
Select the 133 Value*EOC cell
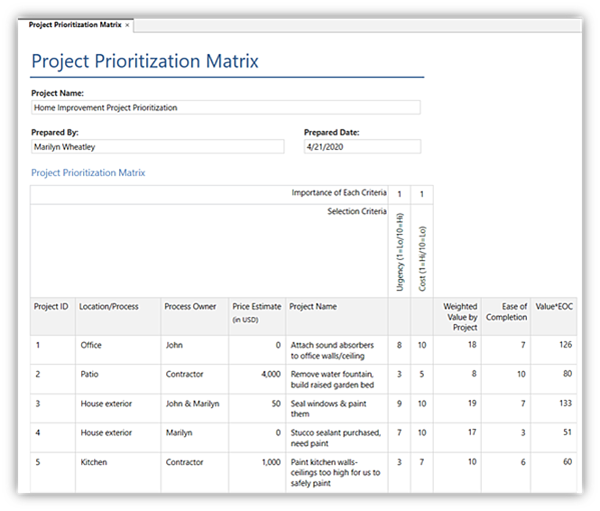click(x=554, y=408)
